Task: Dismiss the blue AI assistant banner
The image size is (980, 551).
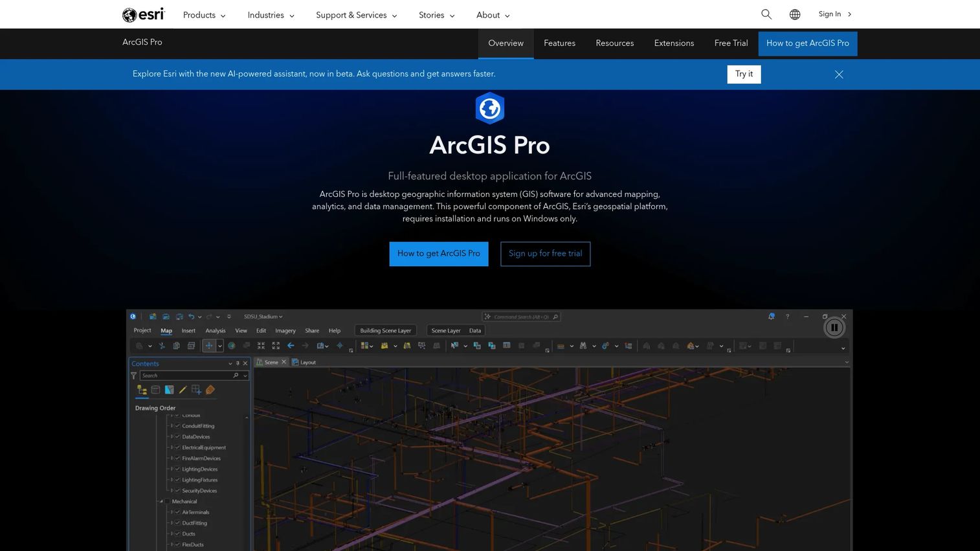Action: point(839,74)
